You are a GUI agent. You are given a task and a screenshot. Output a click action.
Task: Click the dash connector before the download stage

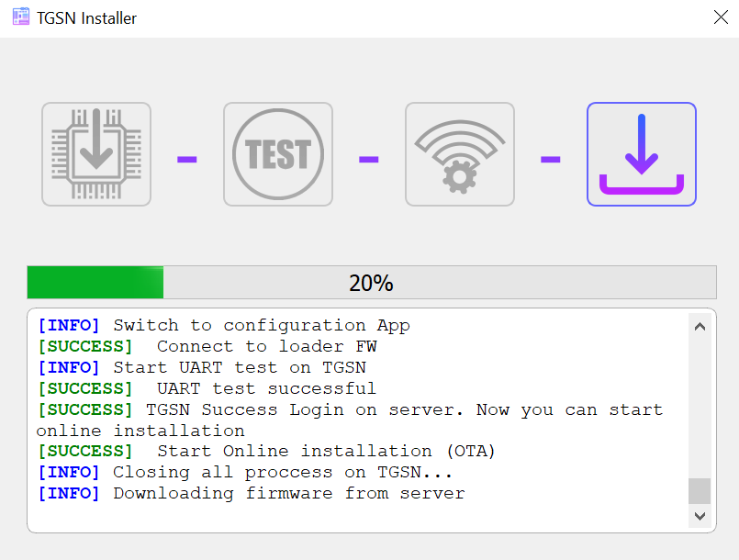(x=551, y=158)
